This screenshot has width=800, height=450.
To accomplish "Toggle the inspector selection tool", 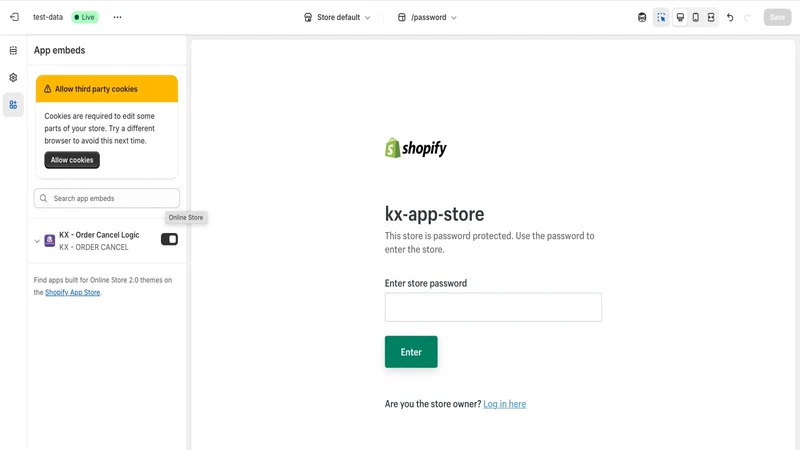I will [661, 17].
